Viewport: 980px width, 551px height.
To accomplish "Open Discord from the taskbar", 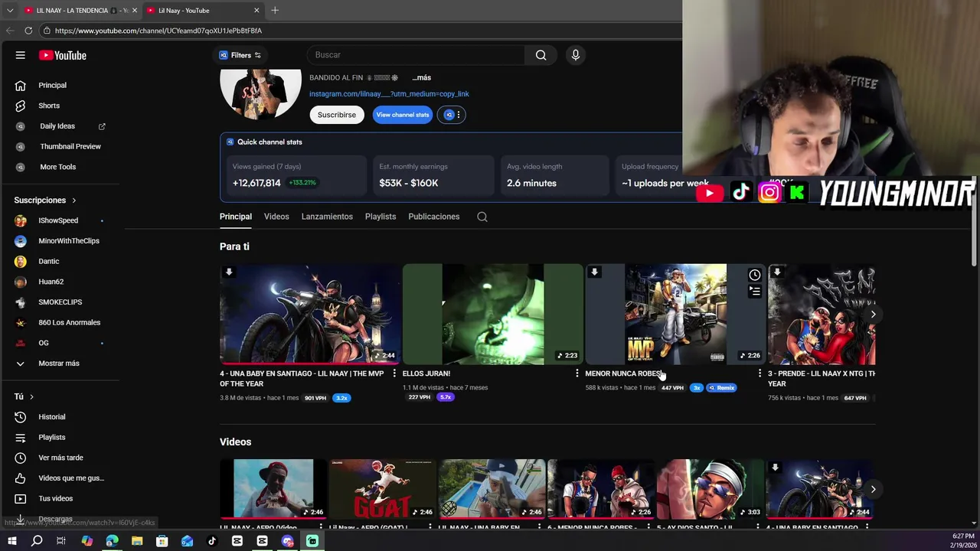I will point(287,541).
